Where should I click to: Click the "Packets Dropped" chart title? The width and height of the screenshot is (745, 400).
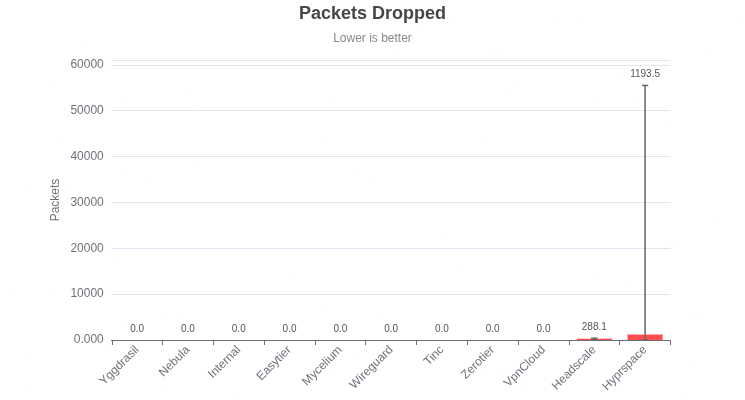[372, 14]
